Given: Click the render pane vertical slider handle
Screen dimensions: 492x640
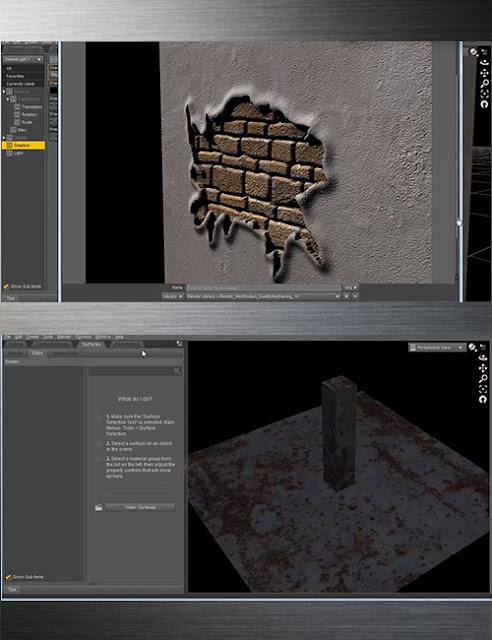Looking at the screenshot, I should pyautogui.click(x=459, y=223).
